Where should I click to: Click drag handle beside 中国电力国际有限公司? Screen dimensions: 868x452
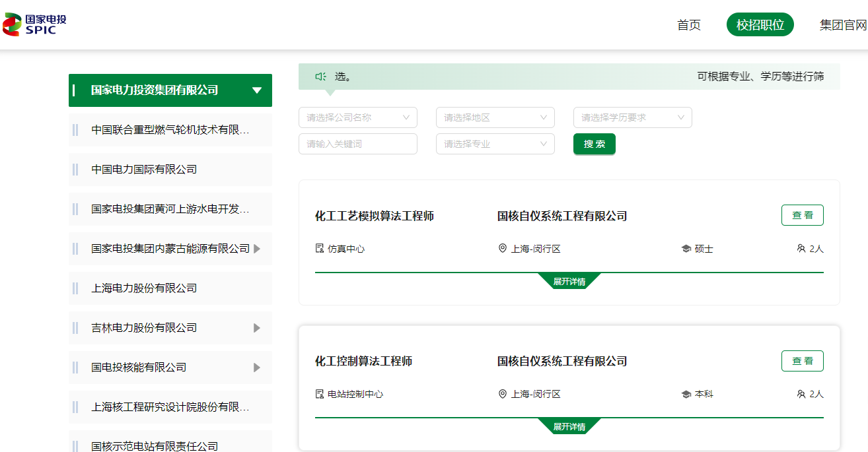coord(75,170)
